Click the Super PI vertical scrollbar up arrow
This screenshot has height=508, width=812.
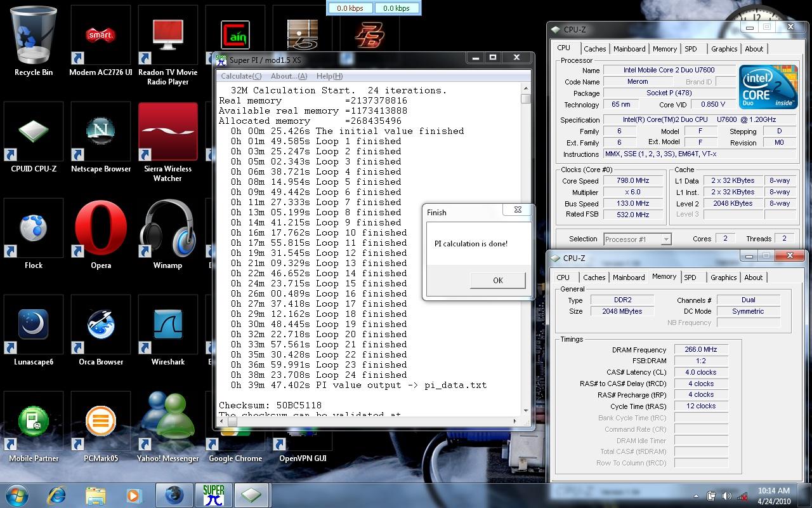click(x=526, y=90)
